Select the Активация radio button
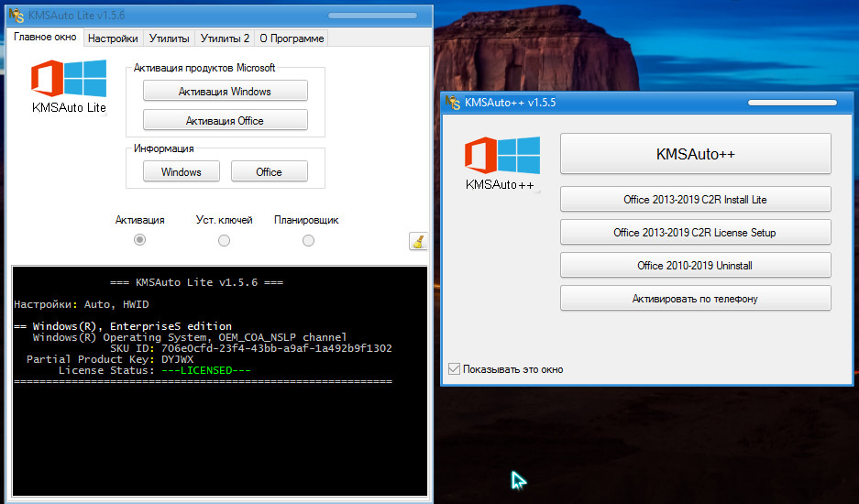859x504 pixels. (x=139, y=240)
